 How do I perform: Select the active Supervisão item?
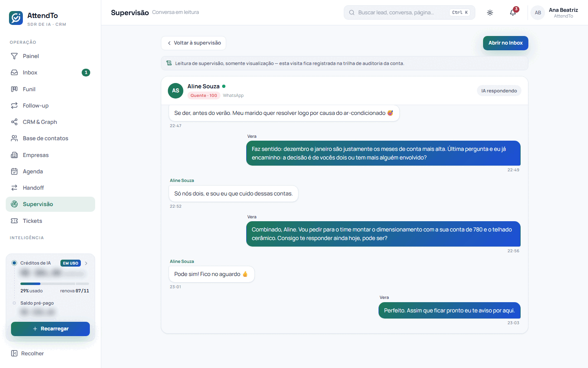[x=51, y=204]
